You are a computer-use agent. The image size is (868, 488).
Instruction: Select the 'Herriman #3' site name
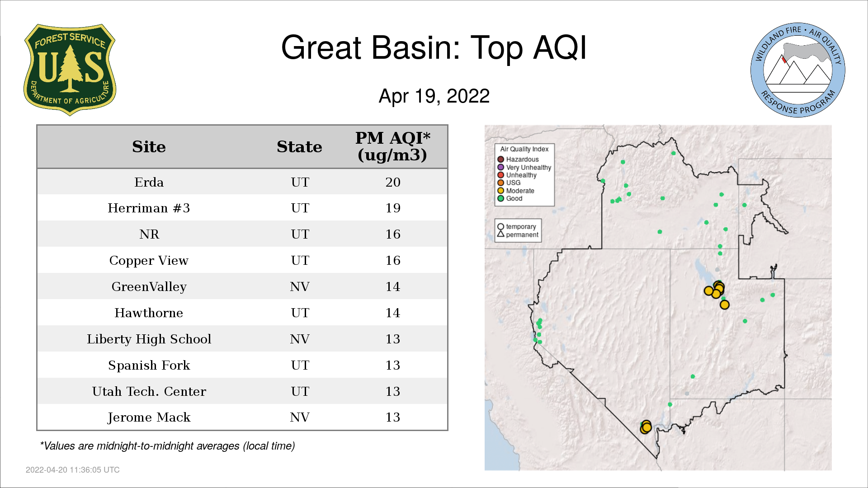coord(149,208)
